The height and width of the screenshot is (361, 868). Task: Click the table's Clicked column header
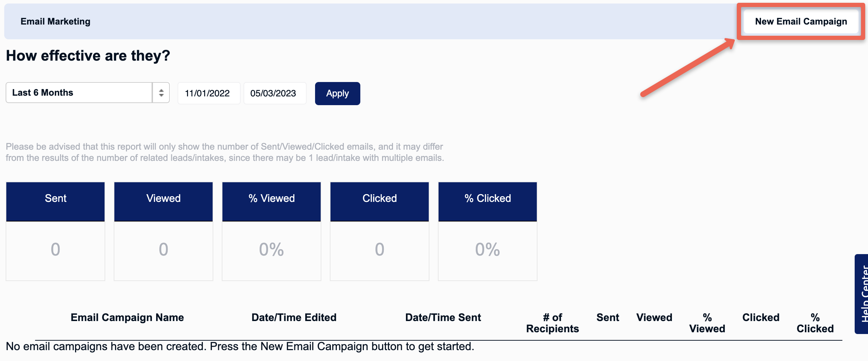click(x=761, y=318)
